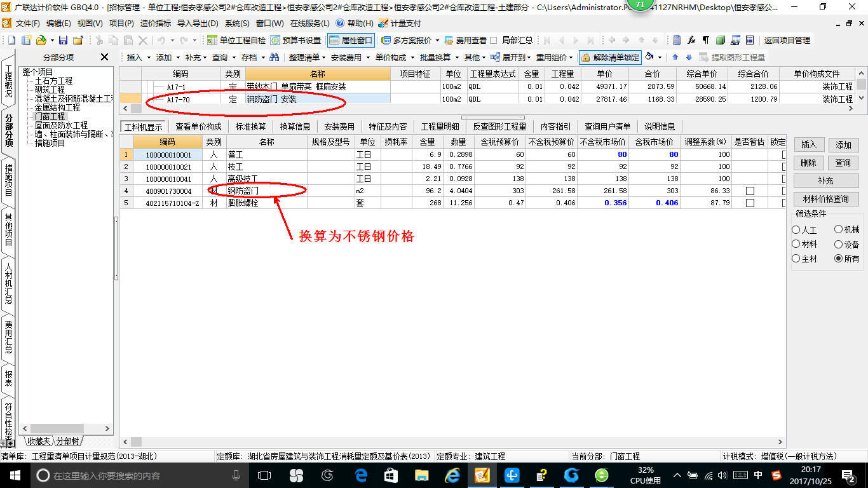Open 预算书设置 budget settings
Screen dimensions: 868x488
pyautogui.click(x=295, y=40)
